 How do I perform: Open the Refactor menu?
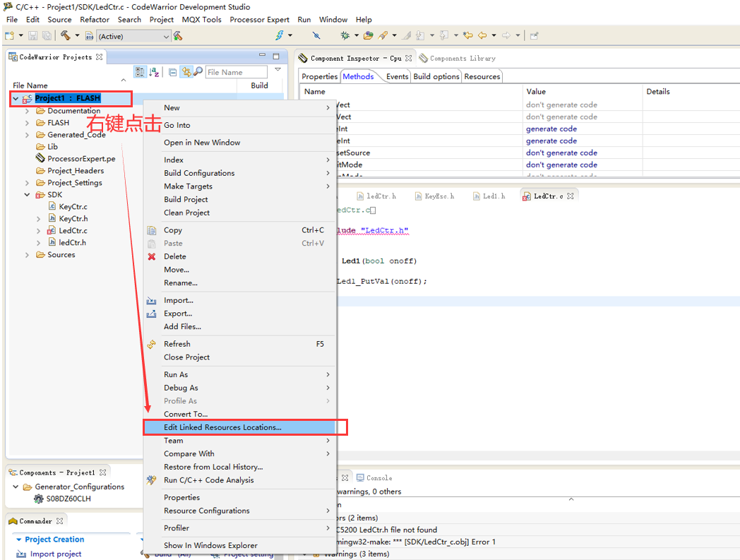pyautogui.click(x=95, y=19)
